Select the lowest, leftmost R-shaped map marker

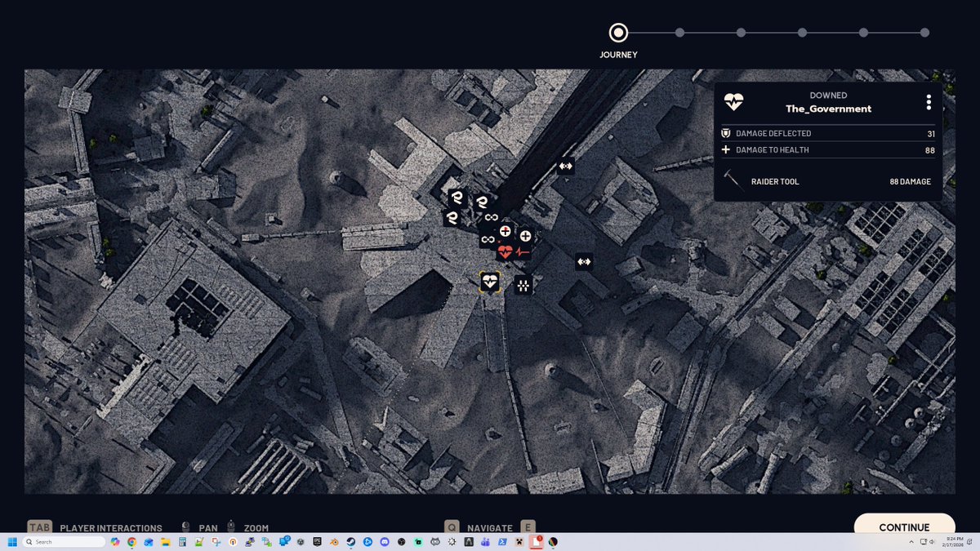452,218
